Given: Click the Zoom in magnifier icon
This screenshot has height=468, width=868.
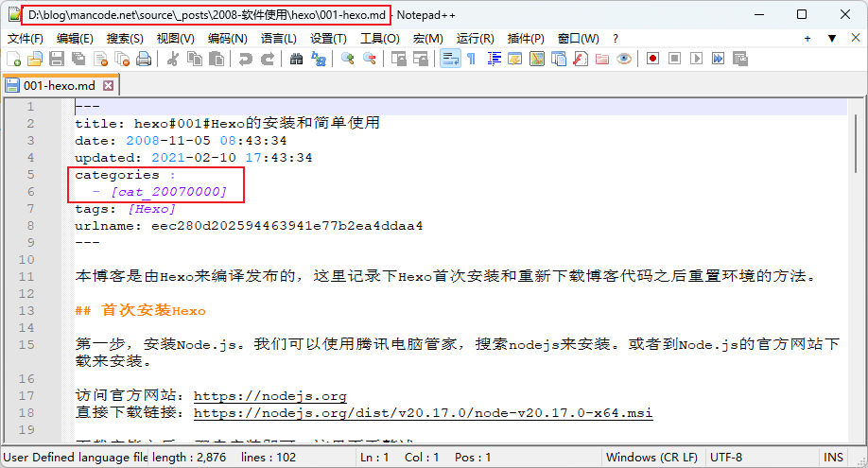Looking at the screenshot, I should click(x=348, y=59).
